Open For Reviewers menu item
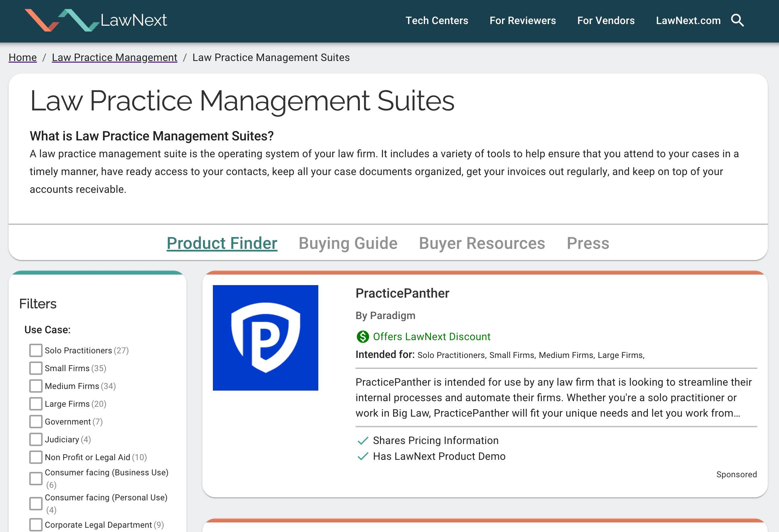The image size is (779, 532). click(523, 20)
